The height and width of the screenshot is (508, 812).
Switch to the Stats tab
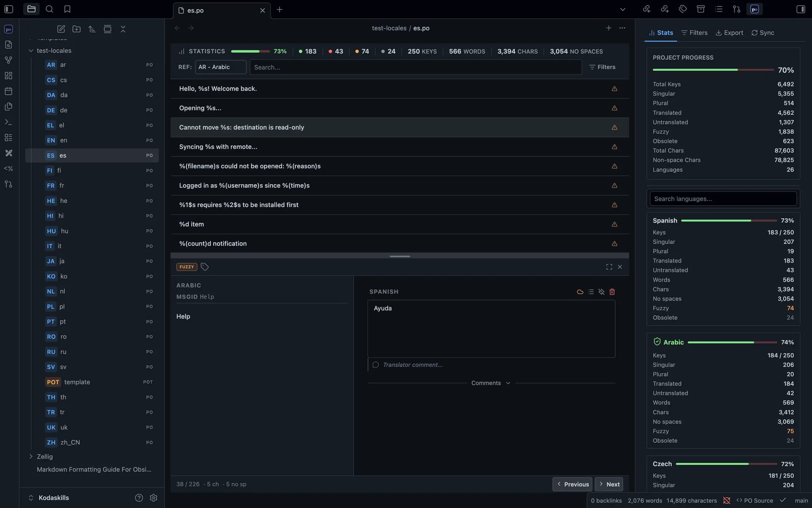[x=661, y=32]
